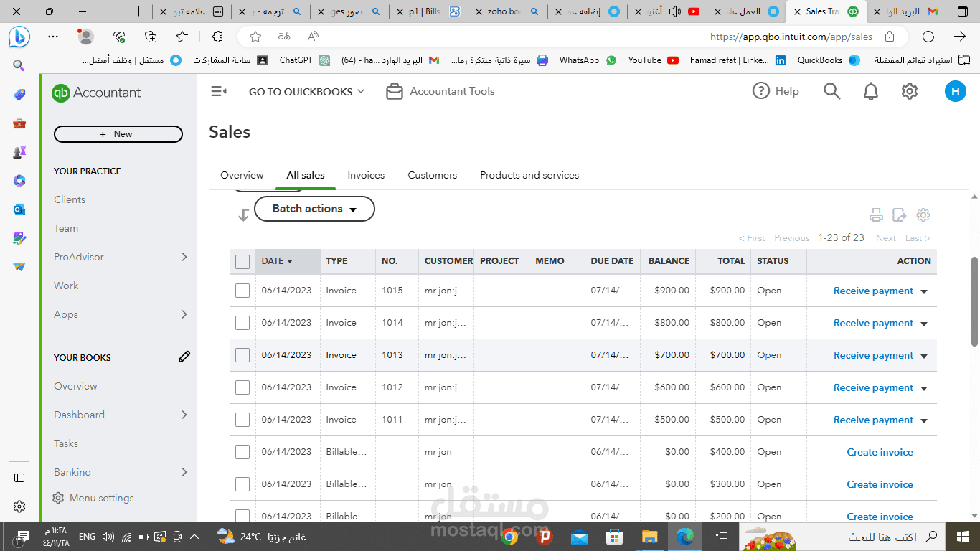This screenshot has height=551, width=980.
Task: Check the box for invoice 1013
Action: click(242, 355)
